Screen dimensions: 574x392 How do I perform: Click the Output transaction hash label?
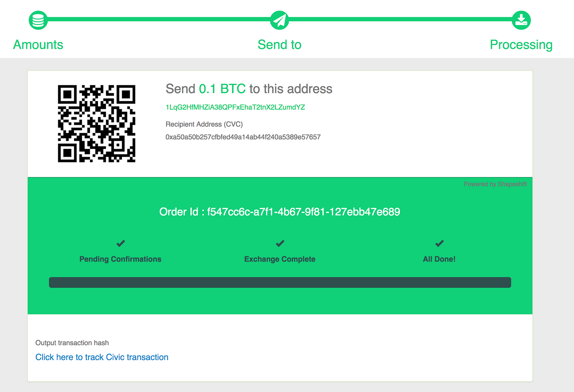[72, 343]
